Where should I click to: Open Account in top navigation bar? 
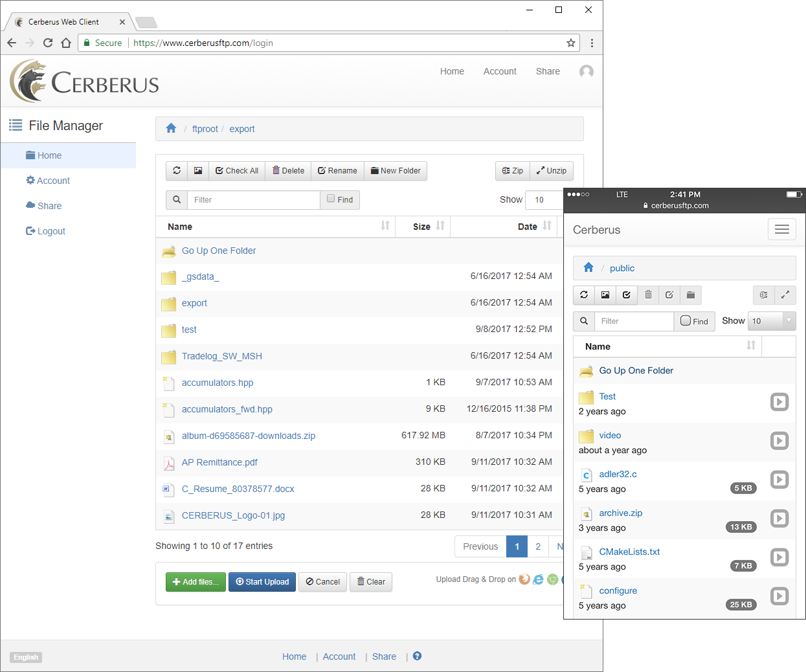[500, 71]
